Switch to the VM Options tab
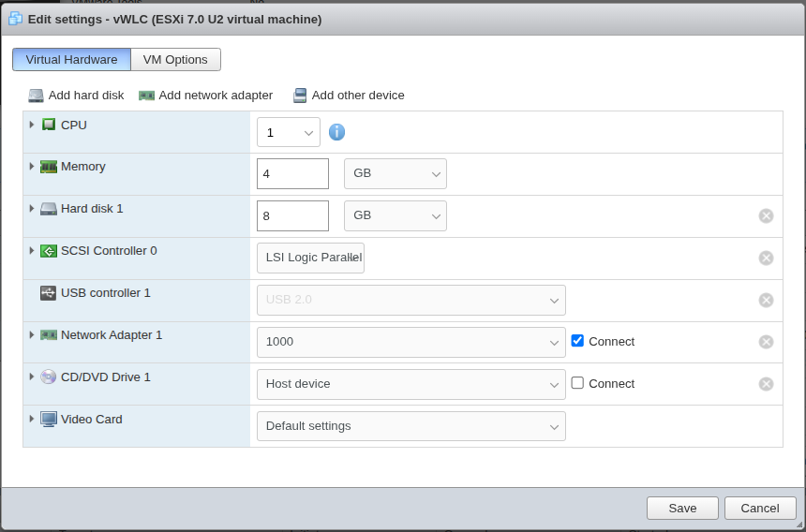The image size is (806, 532). point(175,60)
